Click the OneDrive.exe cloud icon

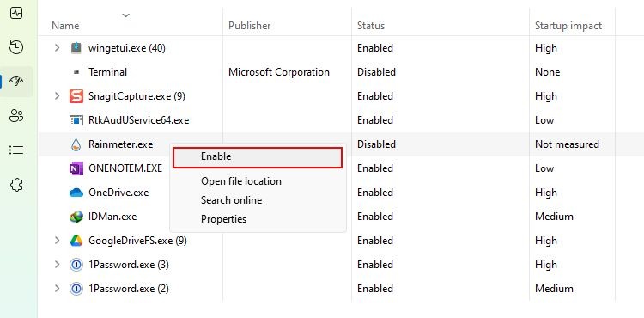[x=76, y=193]
